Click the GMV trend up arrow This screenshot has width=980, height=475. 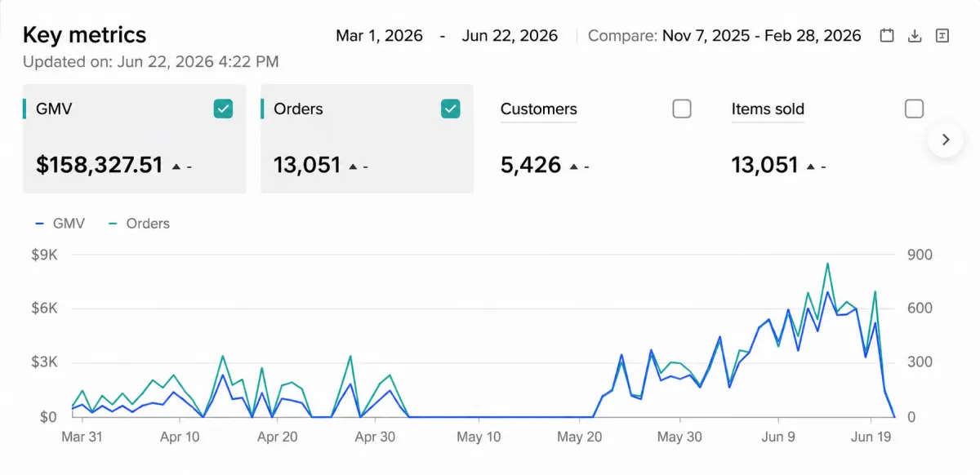(x=176, y=166)
